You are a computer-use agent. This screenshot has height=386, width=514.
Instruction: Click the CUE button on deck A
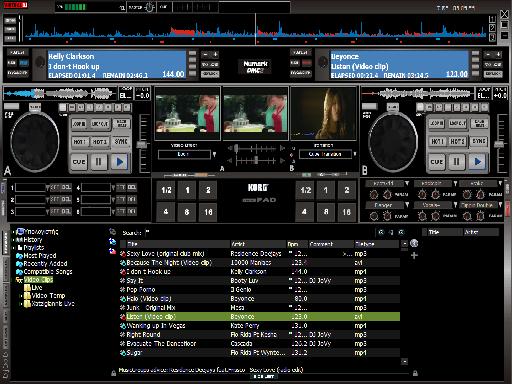(x=79, y=162)
